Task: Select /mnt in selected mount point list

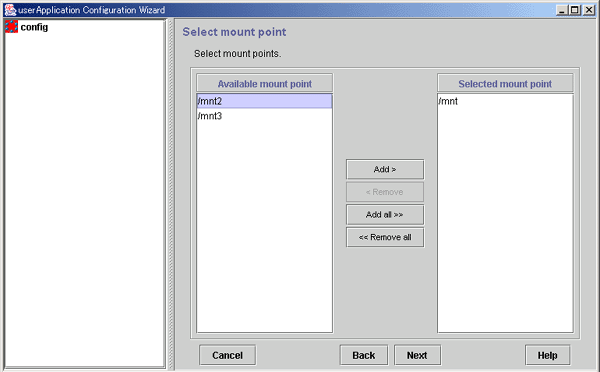Action: [x=505, y=101]
